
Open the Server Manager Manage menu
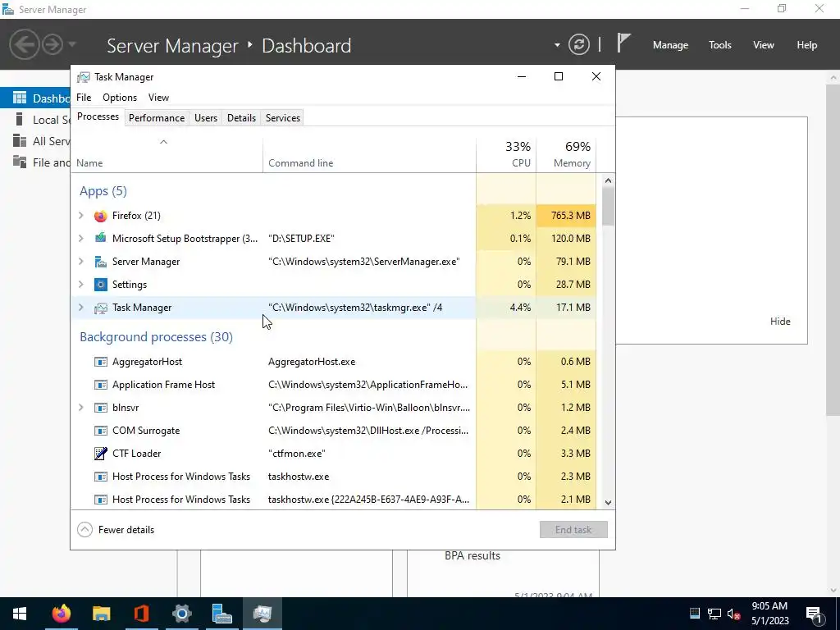[670, 45]
